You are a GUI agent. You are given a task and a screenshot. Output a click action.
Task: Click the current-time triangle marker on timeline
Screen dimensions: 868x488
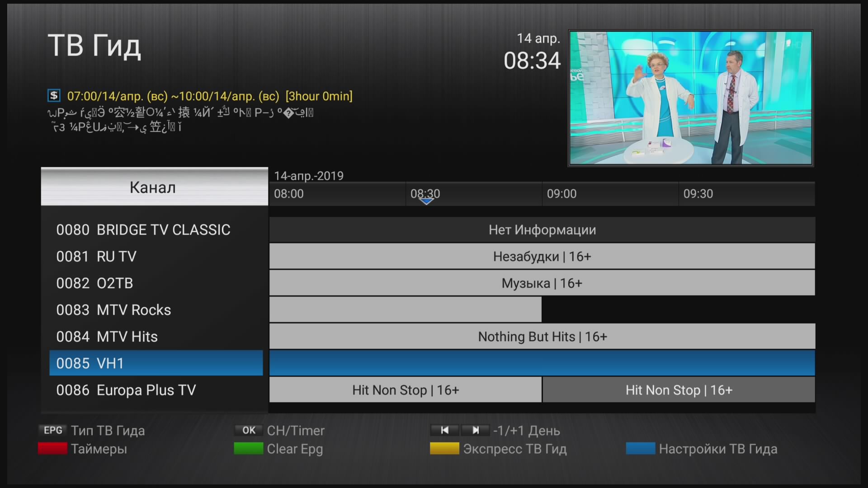pos(426,202)
